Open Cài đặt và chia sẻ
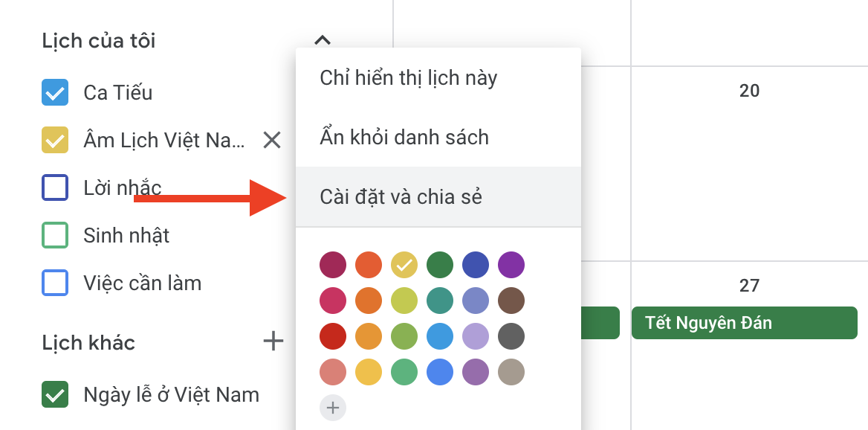 pos(401,196)
